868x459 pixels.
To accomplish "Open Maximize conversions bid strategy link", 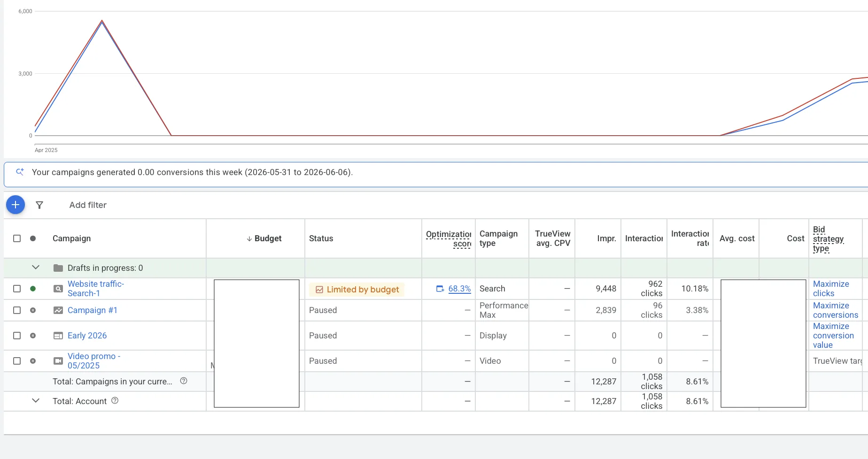I will coord(836,310).
